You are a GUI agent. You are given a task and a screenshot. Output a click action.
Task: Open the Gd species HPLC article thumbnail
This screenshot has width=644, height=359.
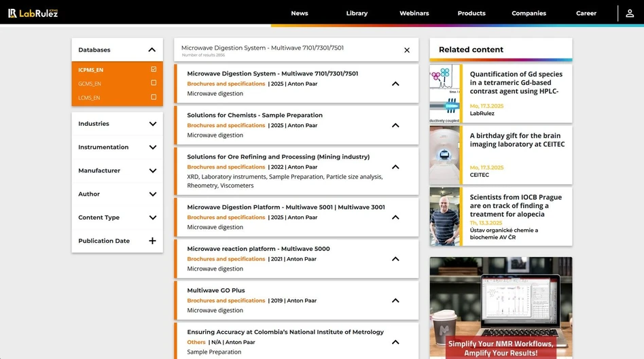445,93
